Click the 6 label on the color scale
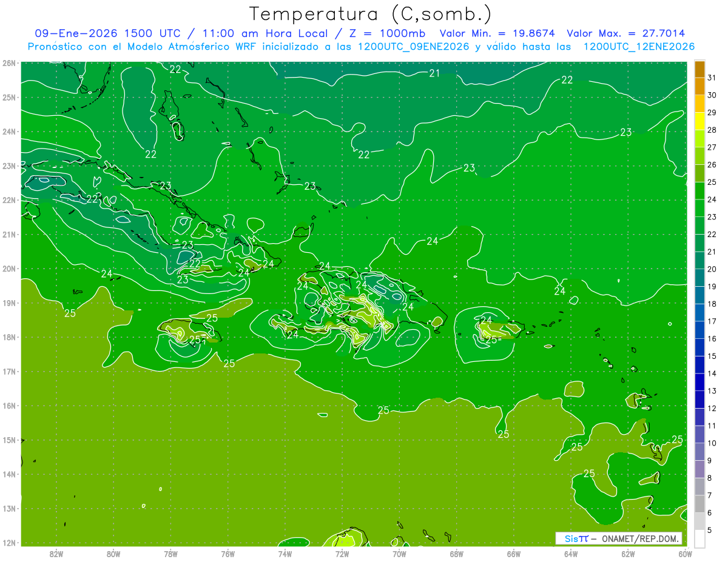The height and width of the screenshot is (562, 728). 710,513
